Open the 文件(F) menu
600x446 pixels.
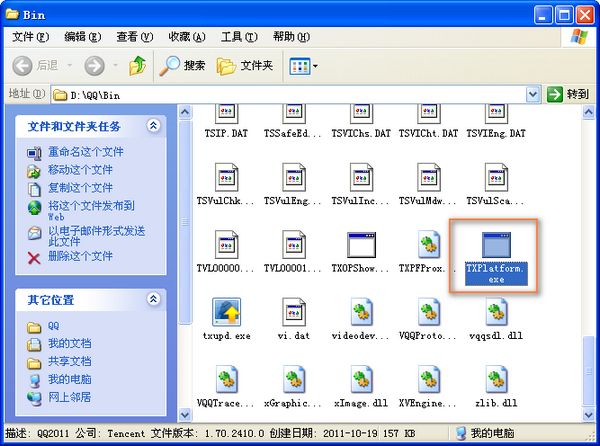click(31, 37)
